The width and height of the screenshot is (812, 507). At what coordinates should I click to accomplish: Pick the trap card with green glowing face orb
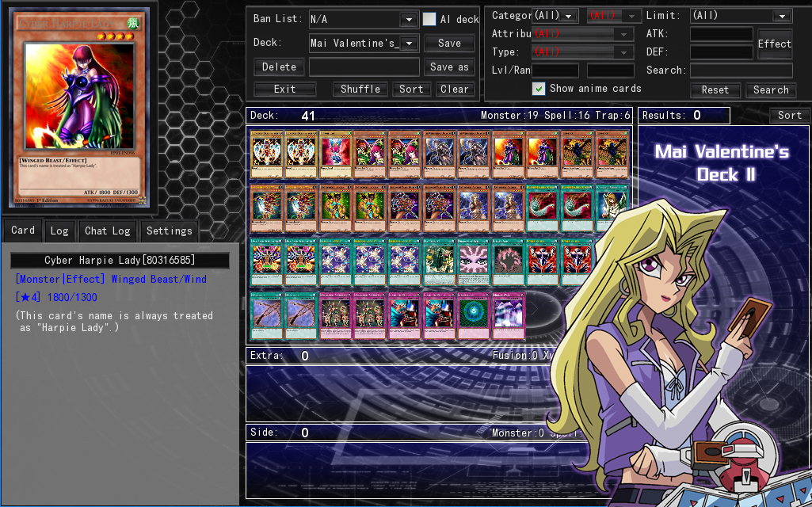point(473,315)
